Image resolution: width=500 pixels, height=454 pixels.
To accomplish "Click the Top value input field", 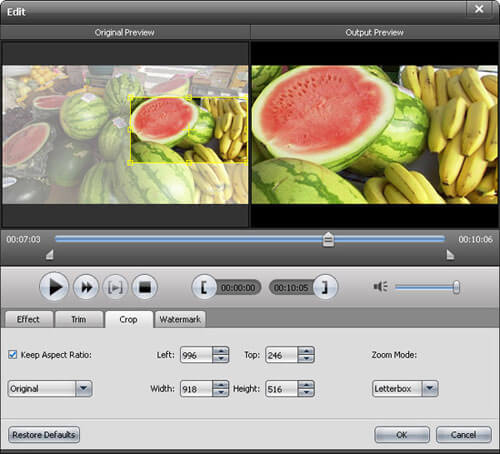I will click(281, 355).
